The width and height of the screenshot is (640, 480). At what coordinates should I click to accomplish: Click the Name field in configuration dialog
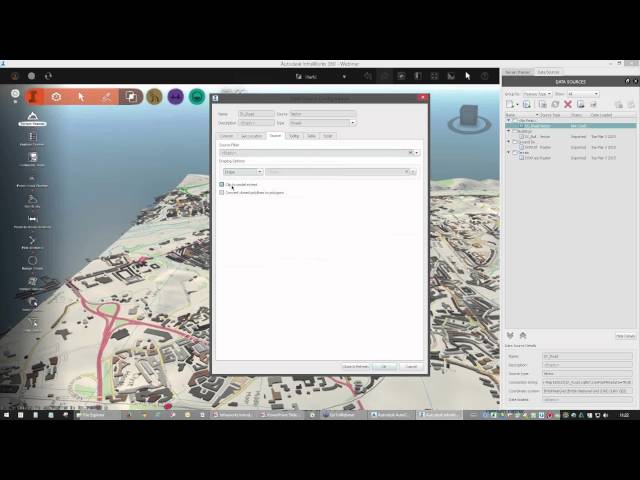click(x=256, y=114)
